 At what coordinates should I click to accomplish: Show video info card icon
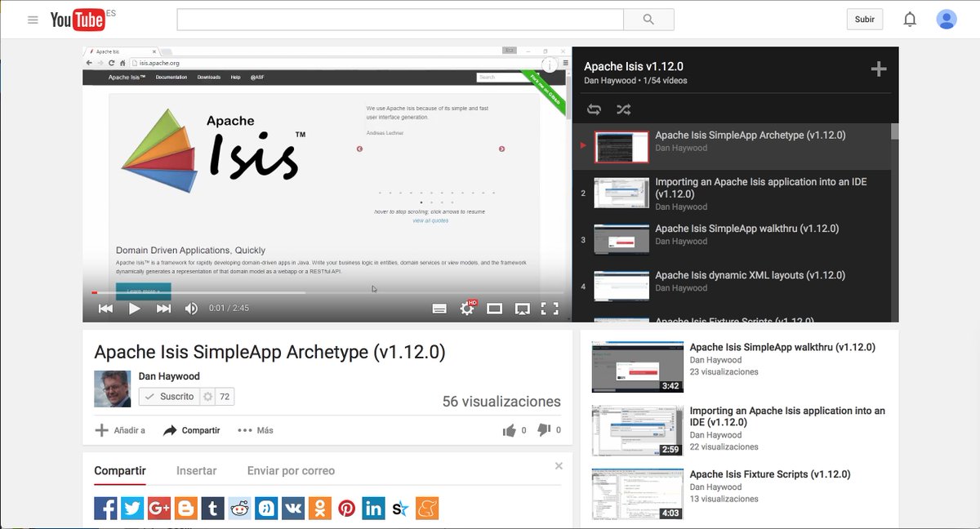point(550,64)
